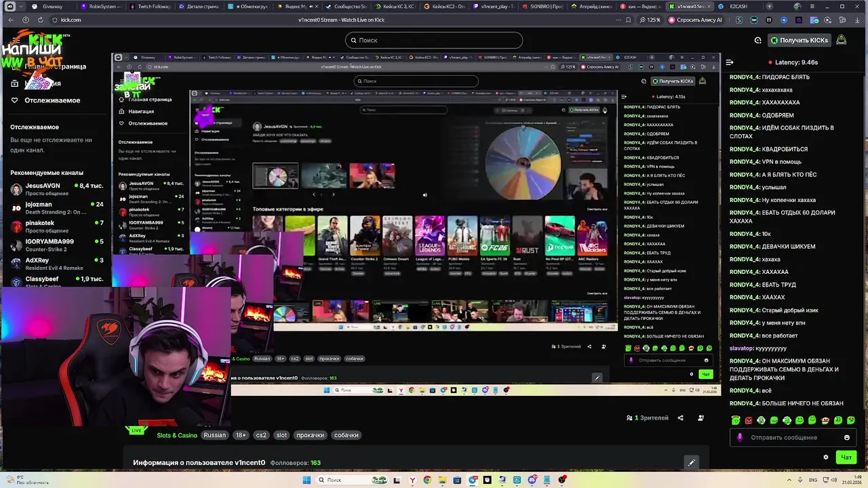This screenshot has height=488, width=868.
Task: Open Windows Start button
Action: point(306,480)
